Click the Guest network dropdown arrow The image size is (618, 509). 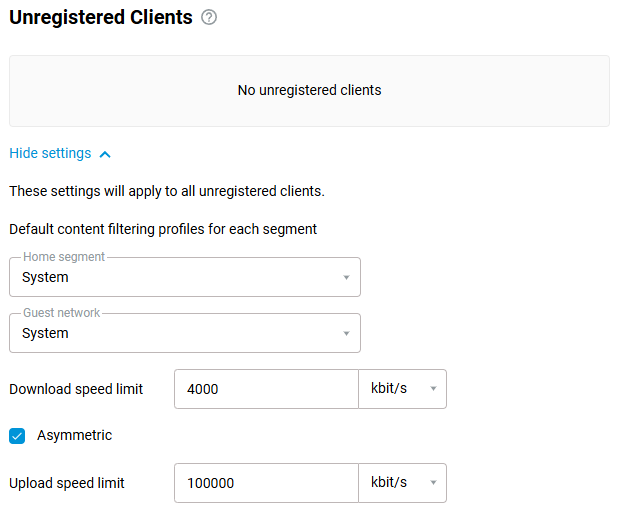pyautogui.click(x=346, y=333)
